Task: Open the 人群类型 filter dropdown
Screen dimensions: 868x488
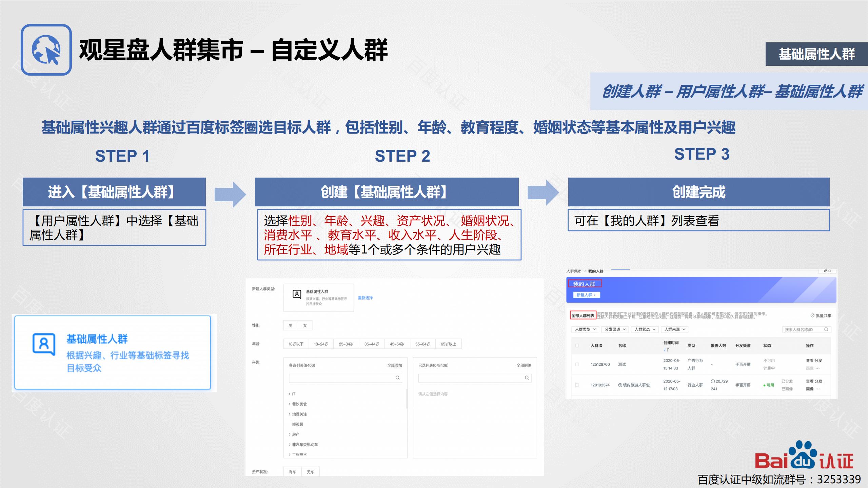Action: point(585,329)
